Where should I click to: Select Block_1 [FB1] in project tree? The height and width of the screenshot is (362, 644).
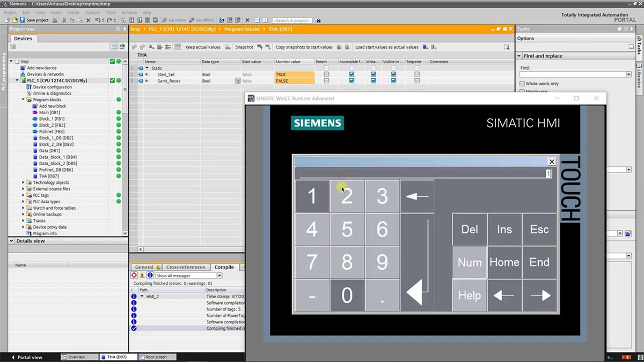(52, 119)
